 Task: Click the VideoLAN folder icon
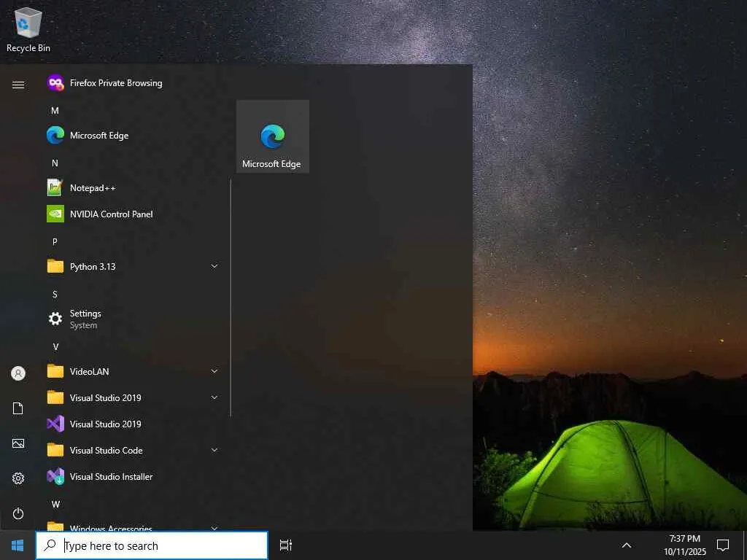pos(55,371)
